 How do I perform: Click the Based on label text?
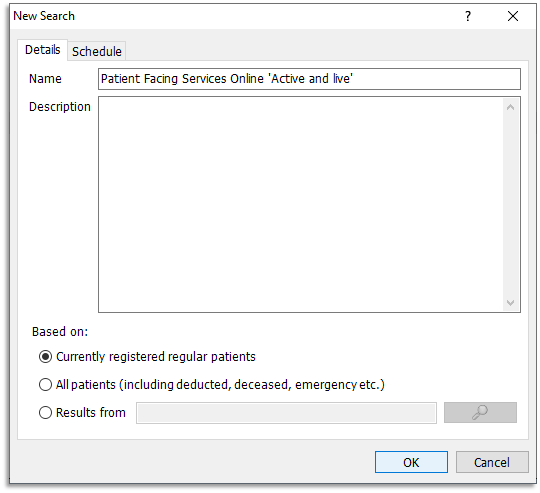pos(60,332)
